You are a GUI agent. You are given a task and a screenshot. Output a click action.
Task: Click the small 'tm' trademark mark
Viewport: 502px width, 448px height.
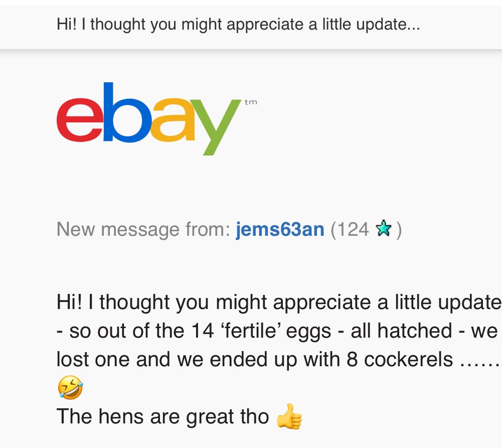[251, 102]
